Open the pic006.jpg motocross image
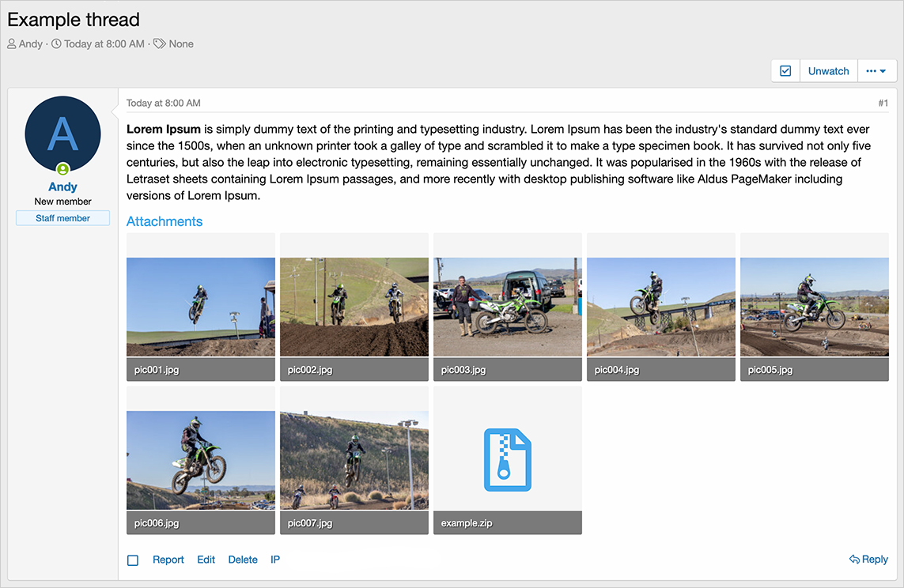 [x=201, y=460]
